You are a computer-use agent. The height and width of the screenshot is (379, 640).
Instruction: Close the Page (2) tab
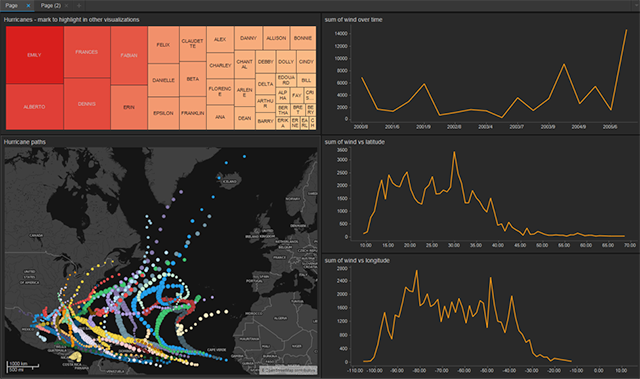67,6
